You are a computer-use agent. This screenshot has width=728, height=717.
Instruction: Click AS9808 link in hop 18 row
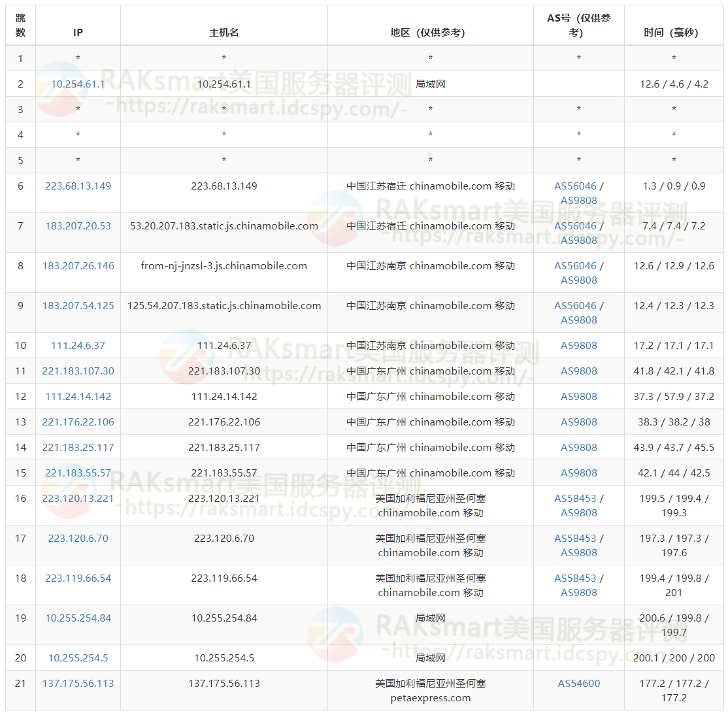pyautogui.click(x=579, y=593)
